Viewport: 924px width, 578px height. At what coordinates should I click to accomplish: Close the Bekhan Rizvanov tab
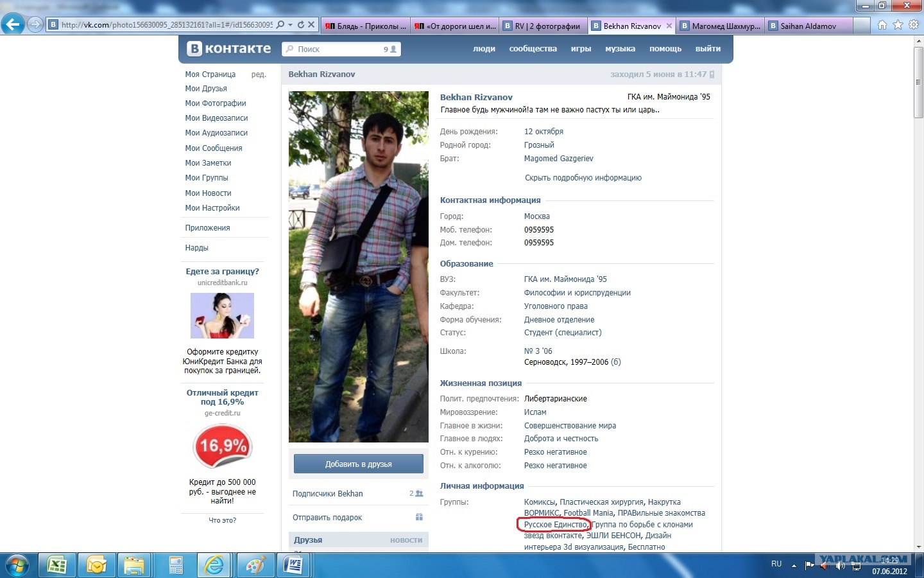[669, 26]
